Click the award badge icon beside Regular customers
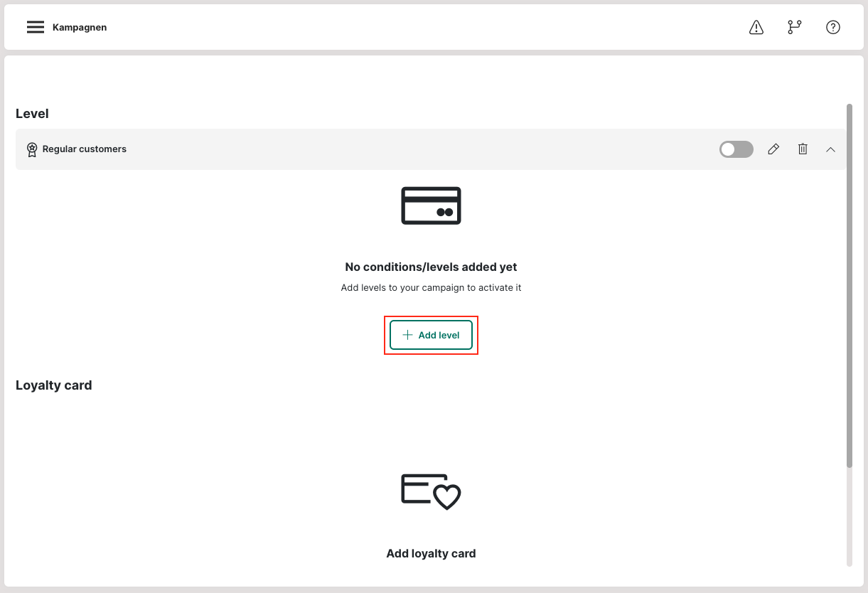The height and width of the screenshot is (593, 868). 32,149
